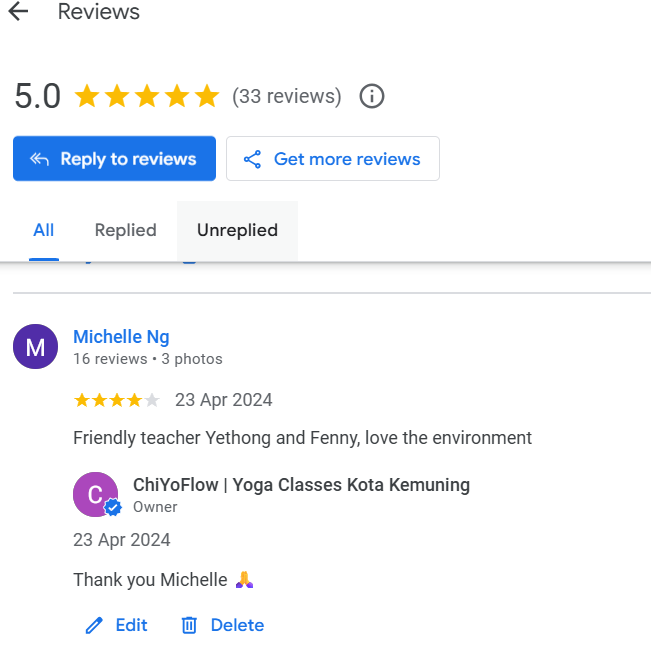Click the reply arrows icon on blue button
The height and width of the screenshot is (661, 651).
point(39,159)
